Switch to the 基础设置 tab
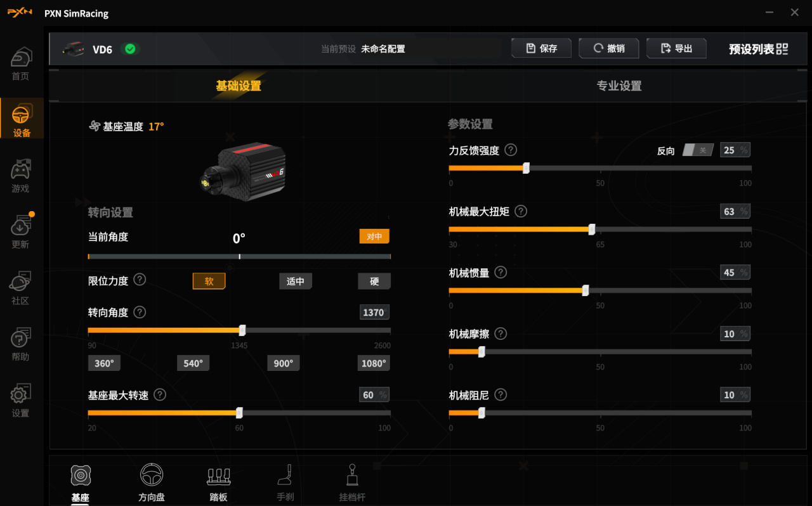The image size is (812, 506). point(239,86)
